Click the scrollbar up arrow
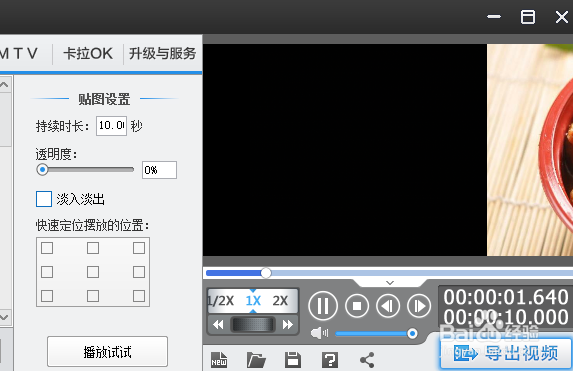This screenshot has width=573, height=371. [x=4, y=85]
